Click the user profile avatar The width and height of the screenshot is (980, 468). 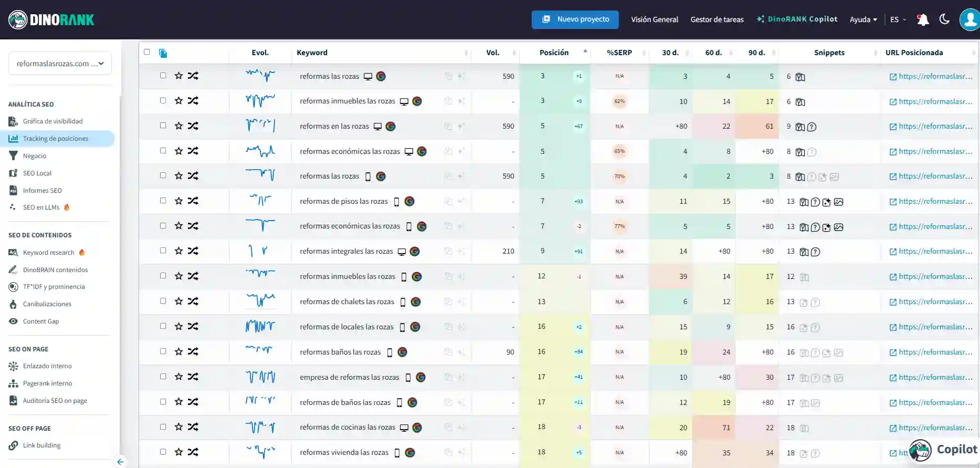click(970, 19)
